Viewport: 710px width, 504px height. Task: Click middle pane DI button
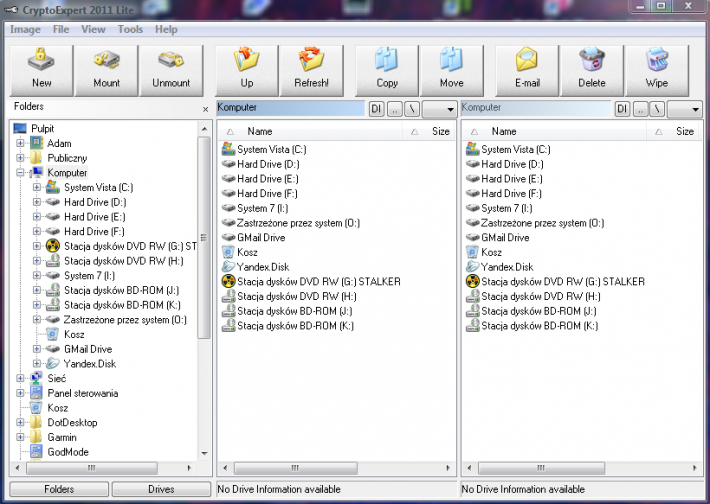[377, 109]
